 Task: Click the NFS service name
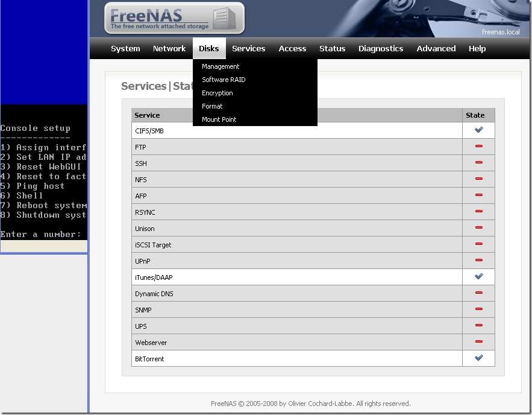pos(141,180)
